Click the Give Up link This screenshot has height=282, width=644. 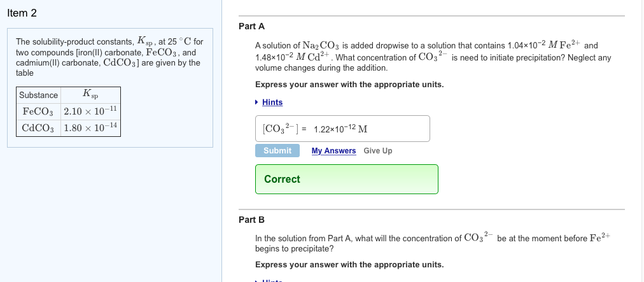point(378,151)
